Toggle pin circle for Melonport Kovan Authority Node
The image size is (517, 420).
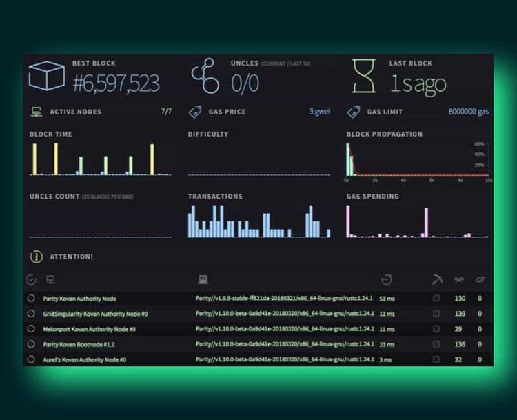(31, 329)
